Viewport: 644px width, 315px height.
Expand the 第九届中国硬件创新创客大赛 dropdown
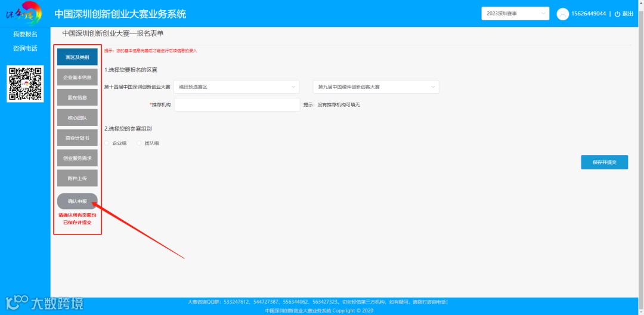[x=376, y=87]
